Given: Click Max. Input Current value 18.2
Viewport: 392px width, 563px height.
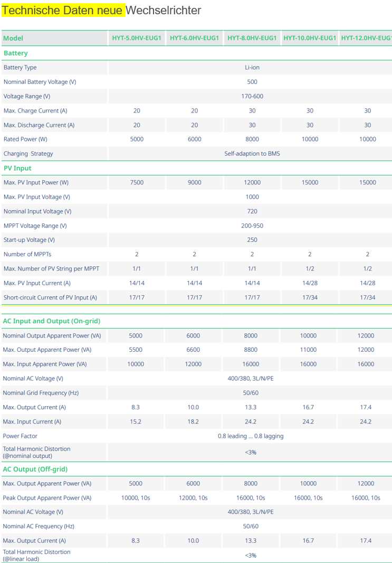Looking at the screenshot, I should [x=193, y=421].
